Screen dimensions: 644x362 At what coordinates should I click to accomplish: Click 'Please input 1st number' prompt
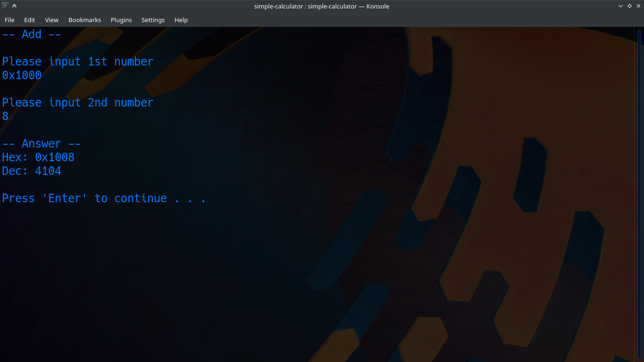coord(78,62)
